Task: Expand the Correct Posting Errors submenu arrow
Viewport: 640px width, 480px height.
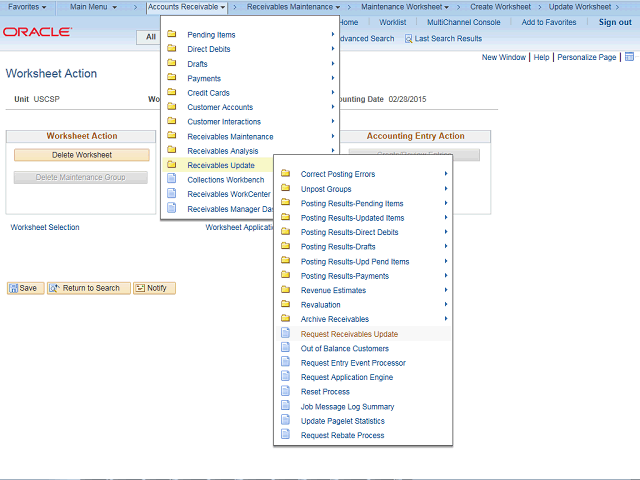Action: click(x=445, y=174)
